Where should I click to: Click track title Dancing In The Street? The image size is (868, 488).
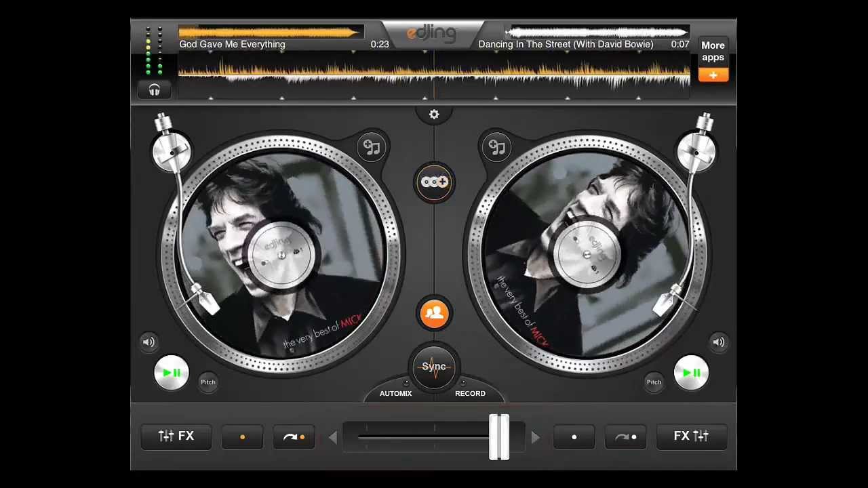[566, 45]
